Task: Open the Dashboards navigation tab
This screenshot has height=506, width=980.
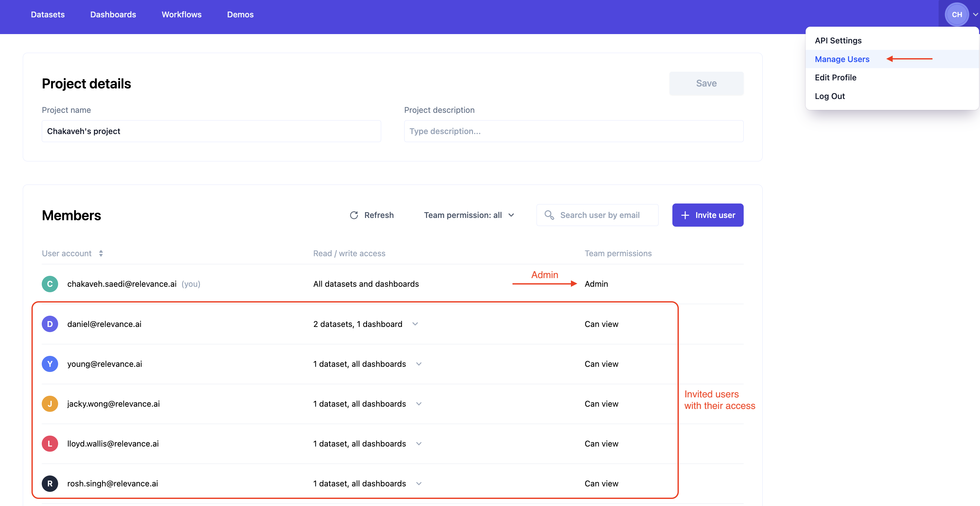Action: coord(113,14)
